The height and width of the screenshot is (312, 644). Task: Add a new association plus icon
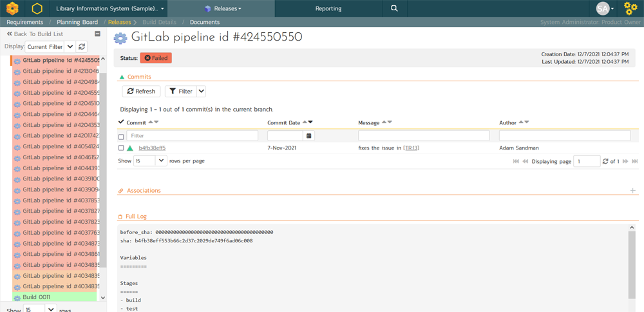click(632, 191)
